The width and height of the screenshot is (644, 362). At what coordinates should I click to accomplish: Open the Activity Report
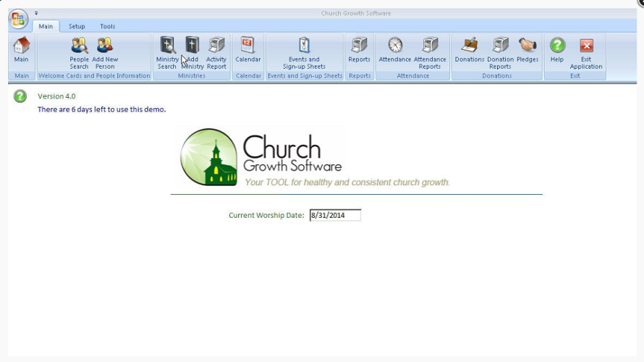216,53
